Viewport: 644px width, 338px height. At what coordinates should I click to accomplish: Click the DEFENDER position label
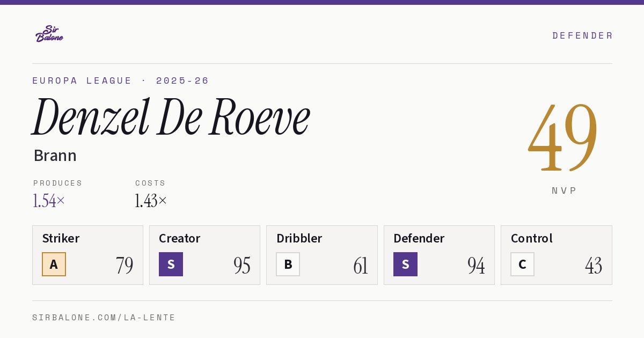tap(582, 35)
